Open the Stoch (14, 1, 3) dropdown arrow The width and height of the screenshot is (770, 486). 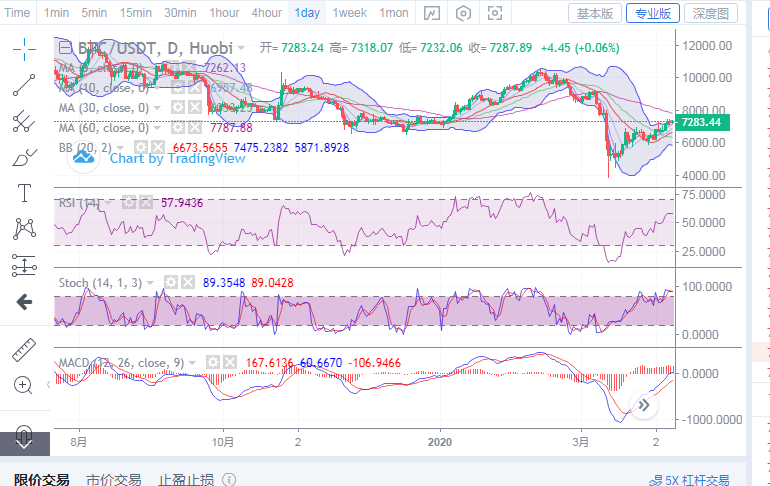pyautogui.click(x=154, y=283)
